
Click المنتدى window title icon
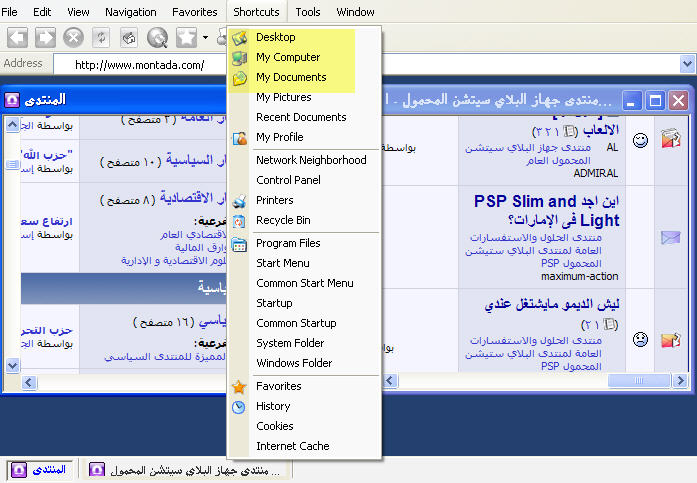point(12,100)
